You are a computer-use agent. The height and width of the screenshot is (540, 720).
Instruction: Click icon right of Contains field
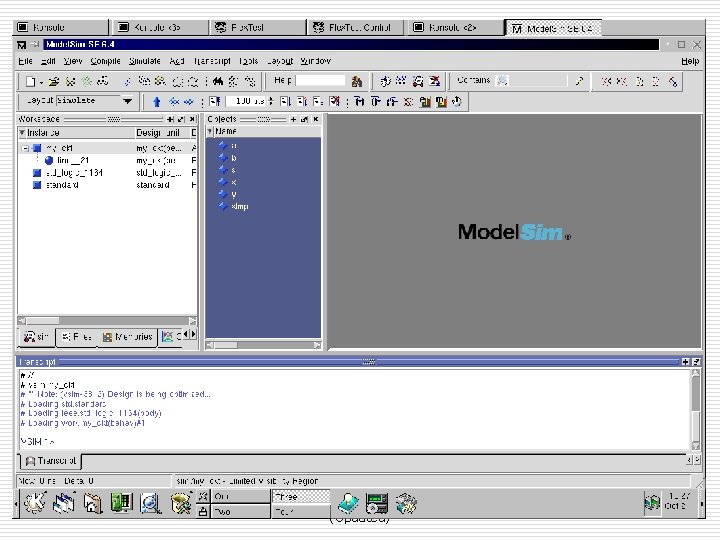coord(579,81)
